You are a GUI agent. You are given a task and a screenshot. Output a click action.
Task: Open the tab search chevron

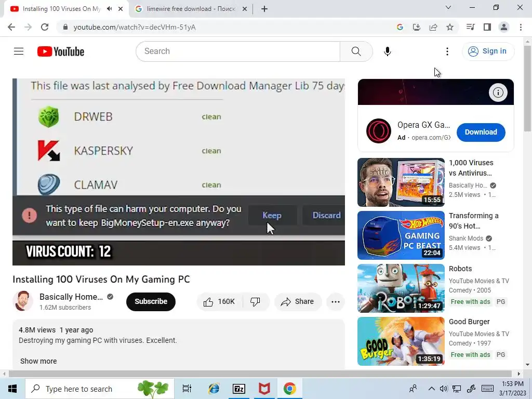(x=448, y=7)
